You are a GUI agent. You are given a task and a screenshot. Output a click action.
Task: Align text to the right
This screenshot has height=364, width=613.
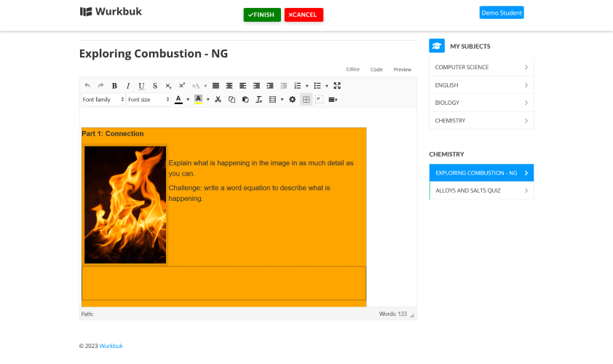click(x=256, y=86)
